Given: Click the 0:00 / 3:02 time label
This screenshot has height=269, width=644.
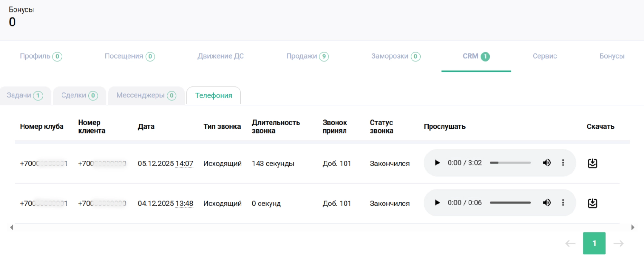Looking at the screenshot, I should tap(465, 163).
